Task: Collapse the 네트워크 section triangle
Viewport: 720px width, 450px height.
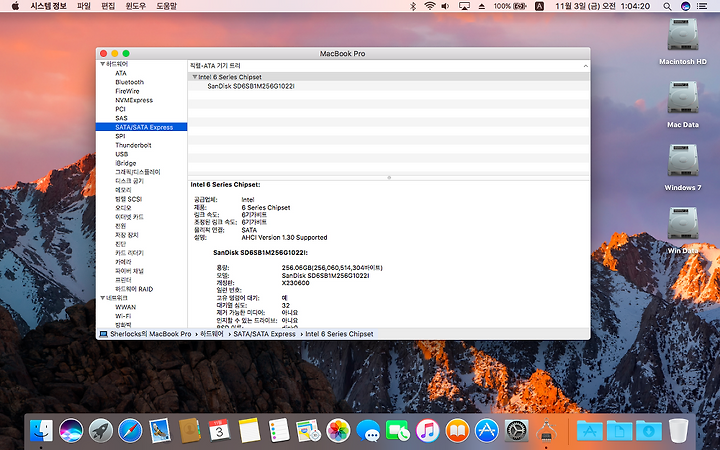Action: click(102, 298)
